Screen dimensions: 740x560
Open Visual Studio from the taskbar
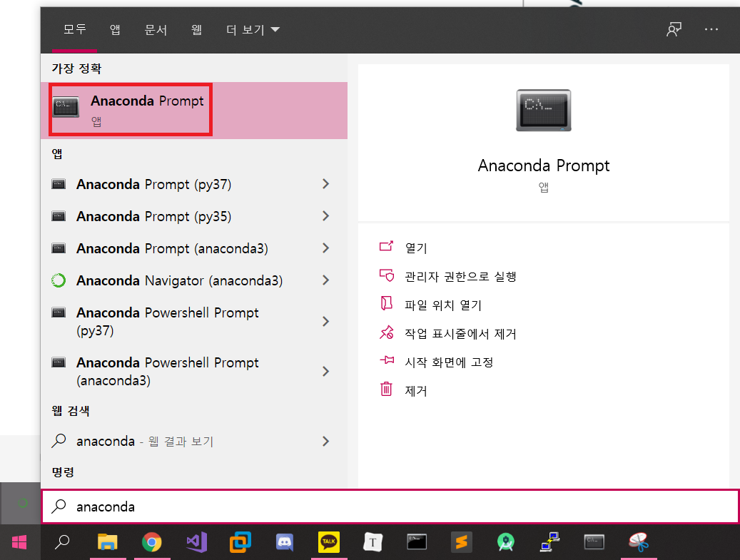click(197, 542)
